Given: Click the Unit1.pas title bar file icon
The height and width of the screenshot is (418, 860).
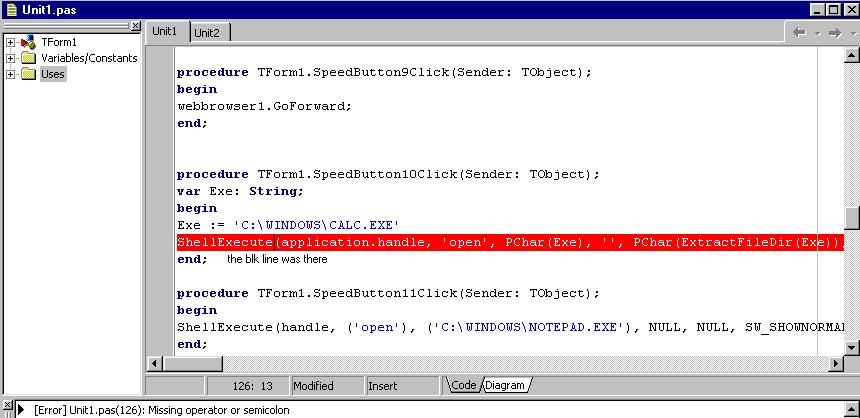Looking at the screenshot, I should [x=11, y=9].
